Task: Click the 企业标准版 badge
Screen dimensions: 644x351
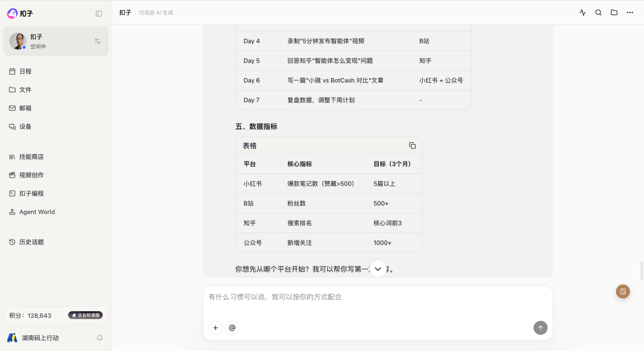Action: (x=85, y=315)
